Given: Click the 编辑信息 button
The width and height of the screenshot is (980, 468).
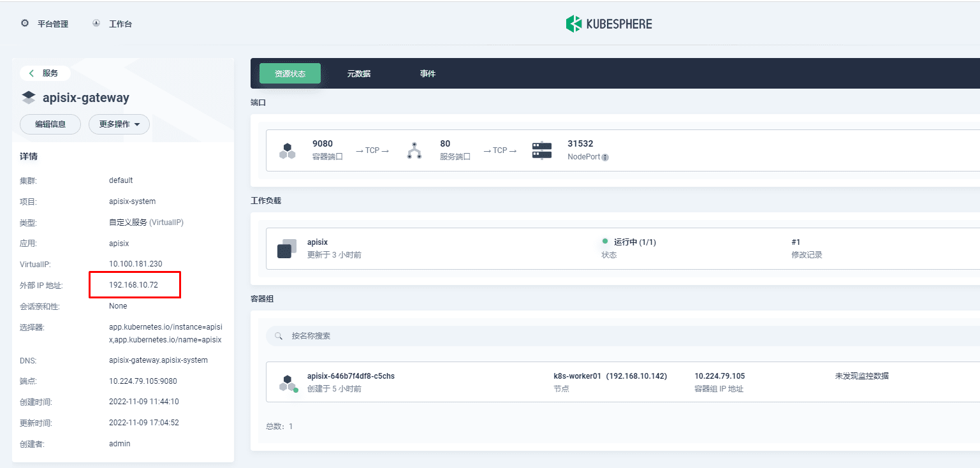Looking at the screenshot, I should tap(50, 124).
